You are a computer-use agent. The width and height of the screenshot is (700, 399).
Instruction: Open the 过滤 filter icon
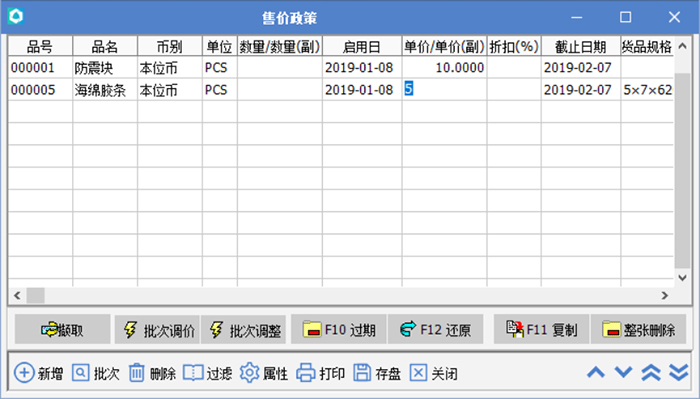[193, 373]
